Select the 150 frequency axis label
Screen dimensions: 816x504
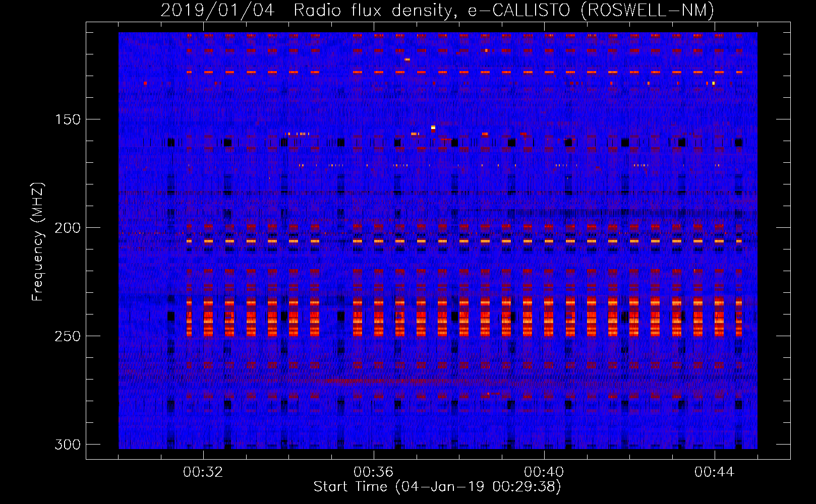pos(68,120)
